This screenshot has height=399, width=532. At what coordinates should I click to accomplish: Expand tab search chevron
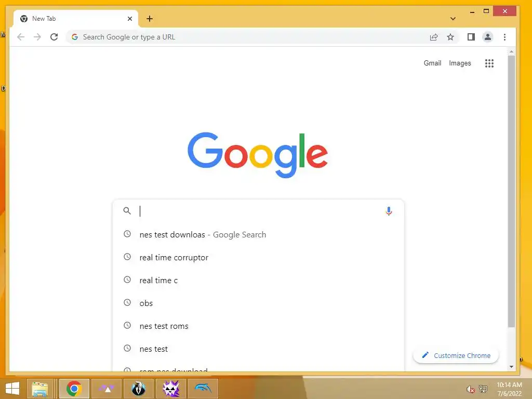(453, 19)
